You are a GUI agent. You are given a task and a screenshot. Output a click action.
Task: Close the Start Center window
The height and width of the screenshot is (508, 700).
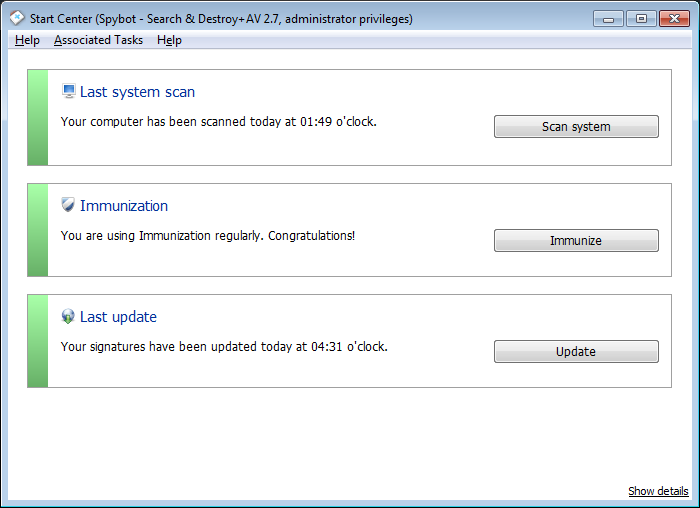pyautogui.click(x=675, y=19)
